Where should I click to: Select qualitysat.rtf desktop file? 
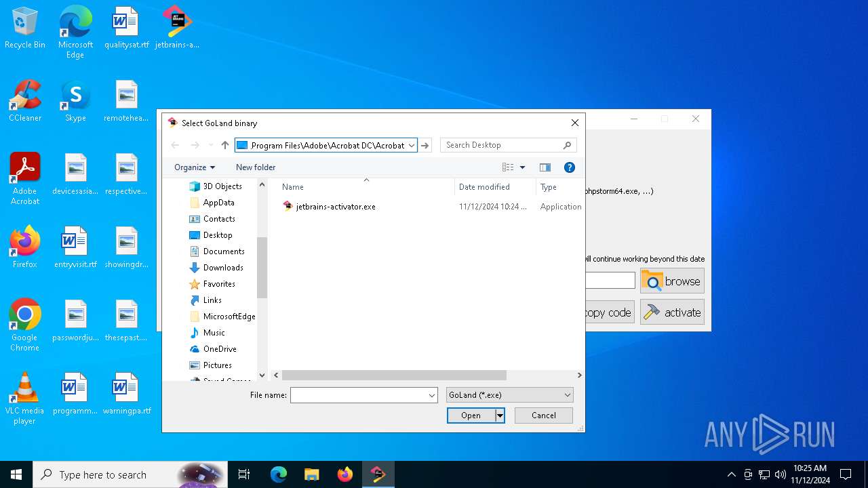[x=126, y=28]
